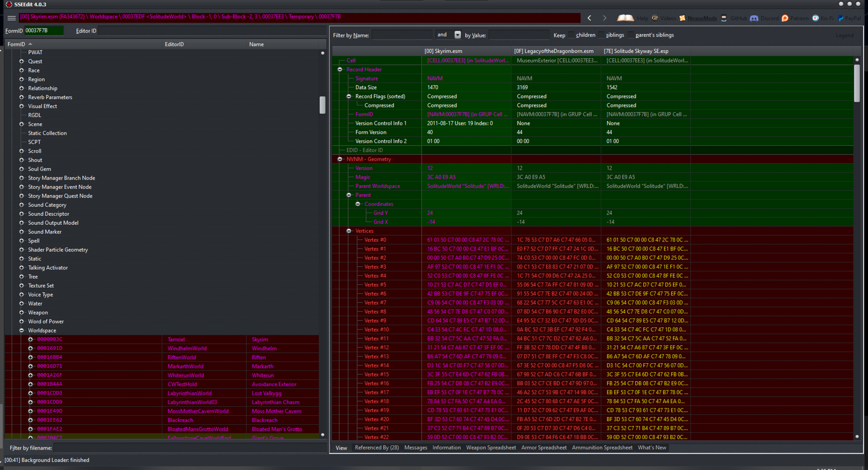This screenshot has width=868, height=470.
Task: Click the Cell row in record view
Action: tap(593, 60)
